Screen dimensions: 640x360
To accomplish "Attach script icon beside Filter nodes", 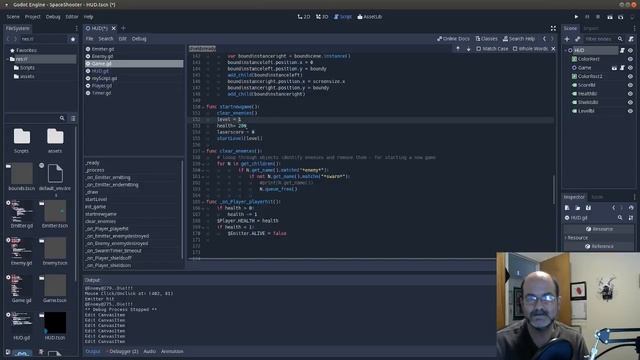I will click(x=631, y=39).
